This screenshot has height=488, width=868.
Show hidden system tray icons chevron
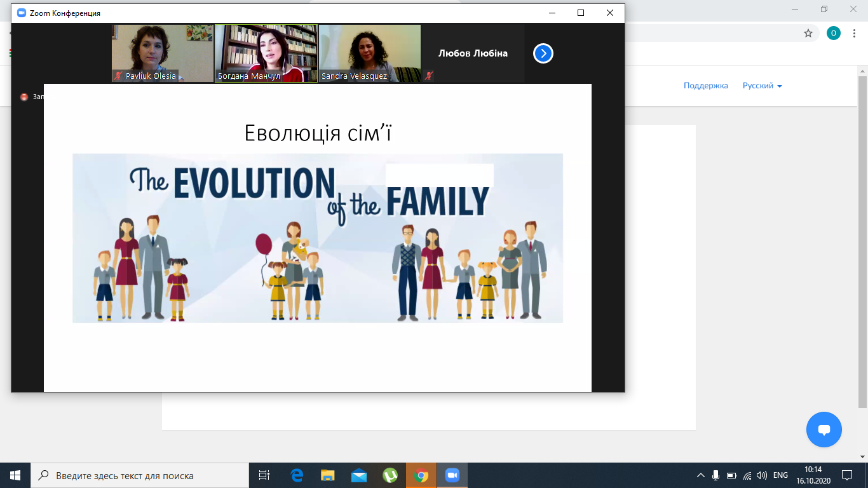(x=701, y=475)
